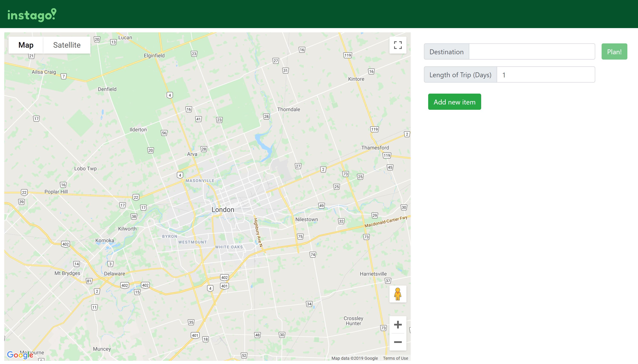Click the highway 401 shield south of London

click(x=224, y=286)
